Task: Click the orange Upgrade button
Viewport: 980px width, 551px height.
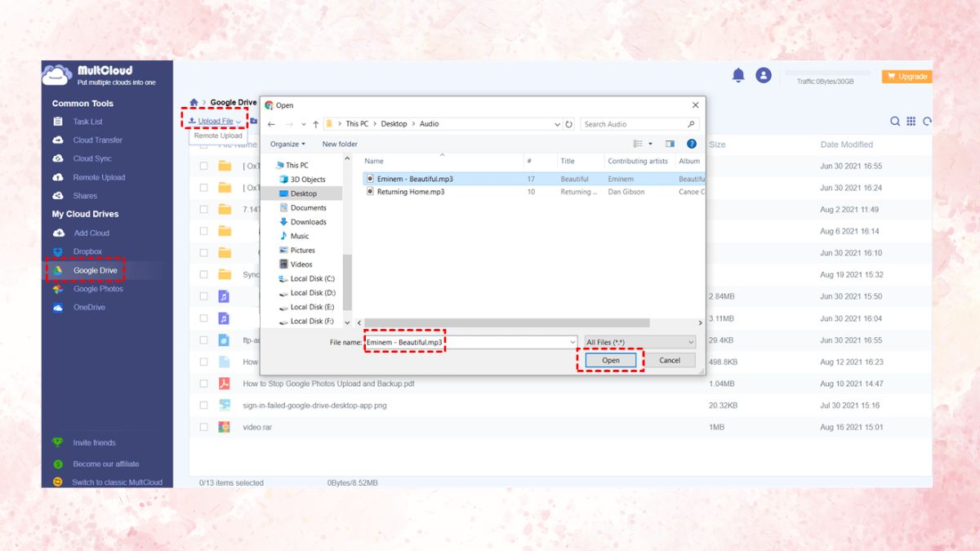Action: point(906,76)
